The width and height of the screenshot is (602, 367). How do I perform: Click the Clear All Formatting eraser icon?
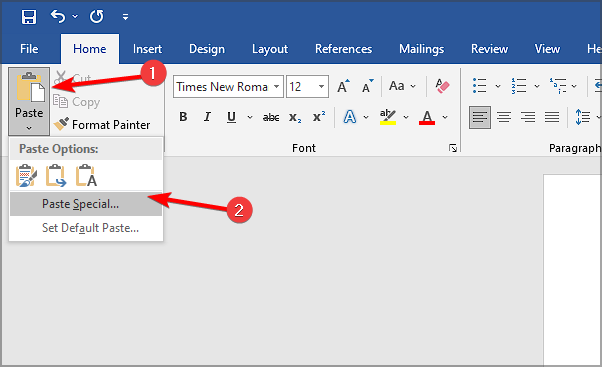click(442, 86)
